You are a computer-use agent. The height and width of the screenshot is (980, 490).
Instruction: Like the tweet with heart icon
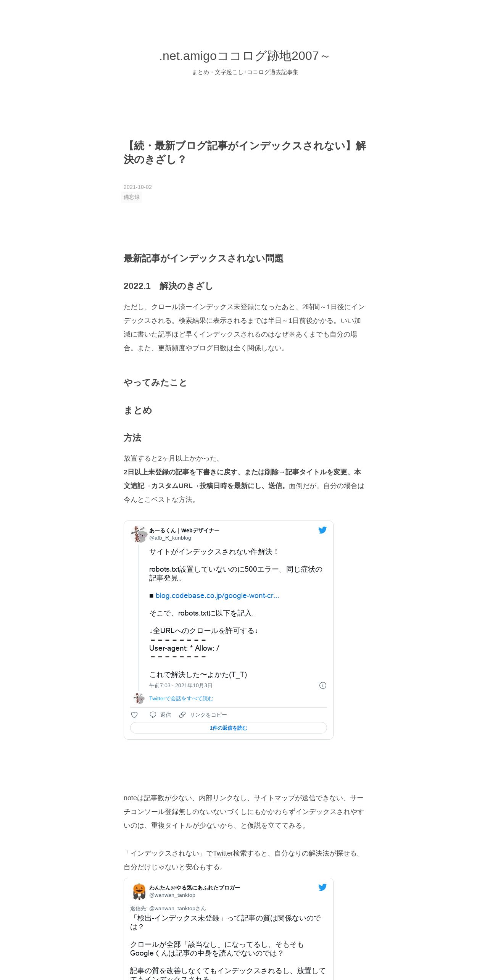134,715
